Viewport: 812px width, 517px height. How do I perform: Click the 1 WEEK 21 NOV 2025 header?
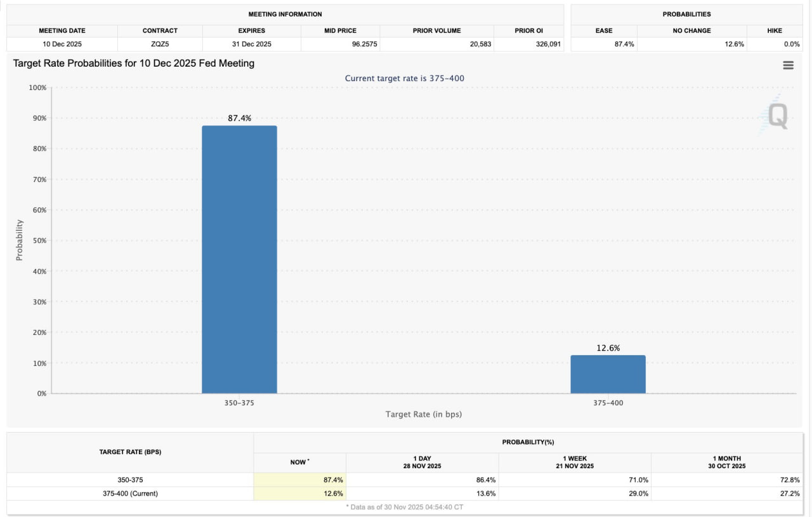coord(575,462)
